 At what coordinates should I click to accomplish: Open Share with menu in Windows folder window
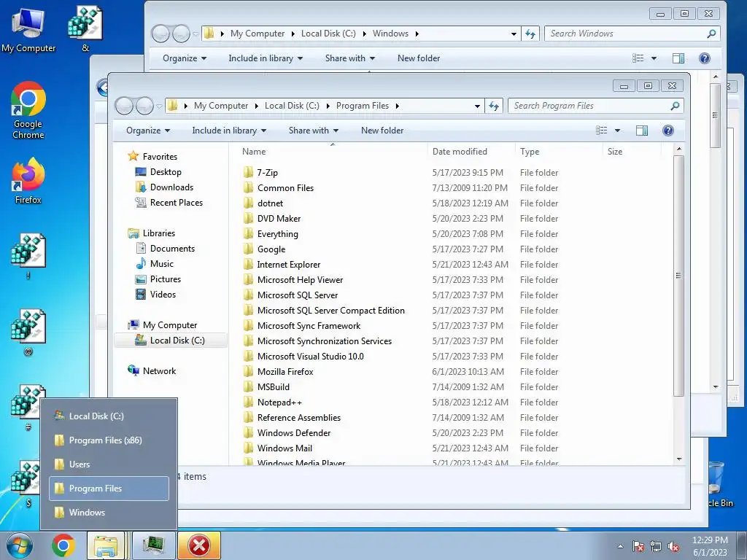[x=350, y=58]
